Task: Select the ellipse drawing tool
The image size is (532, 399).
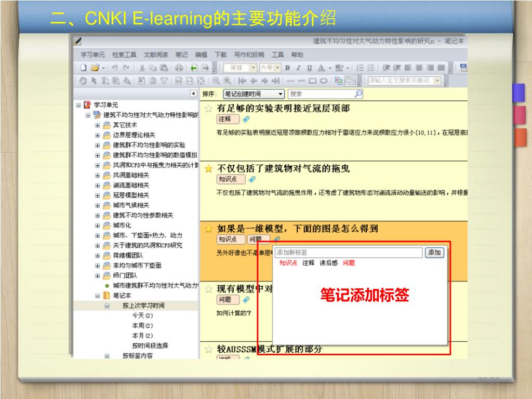Action: (x=324, y=81)
